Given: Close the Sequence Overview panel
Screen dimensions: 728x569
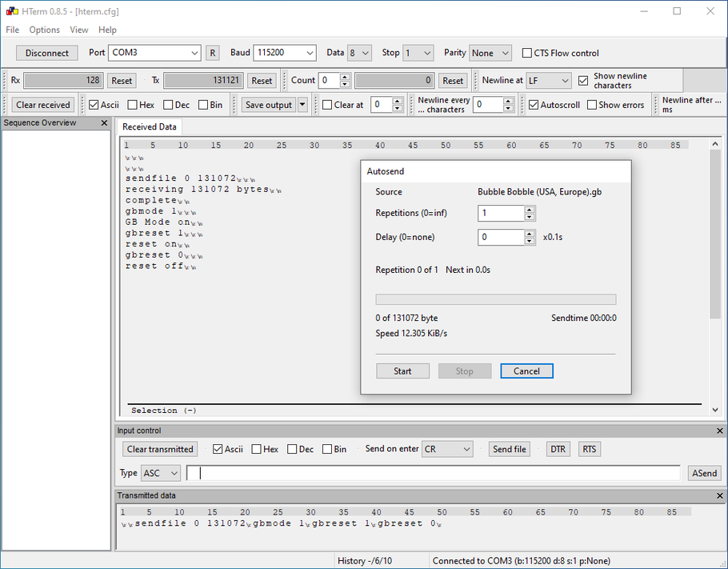Looking at the screenshot, I should pos(104,123).
